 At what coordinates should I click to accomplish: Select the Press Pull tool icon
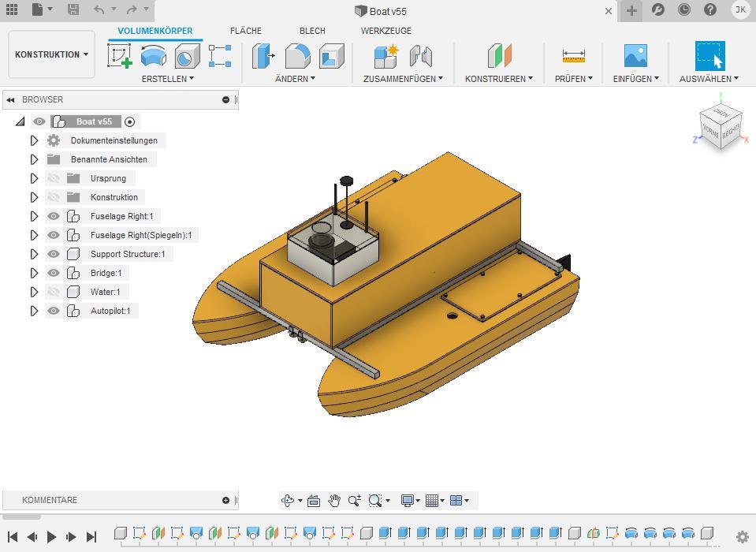point(263,56)
